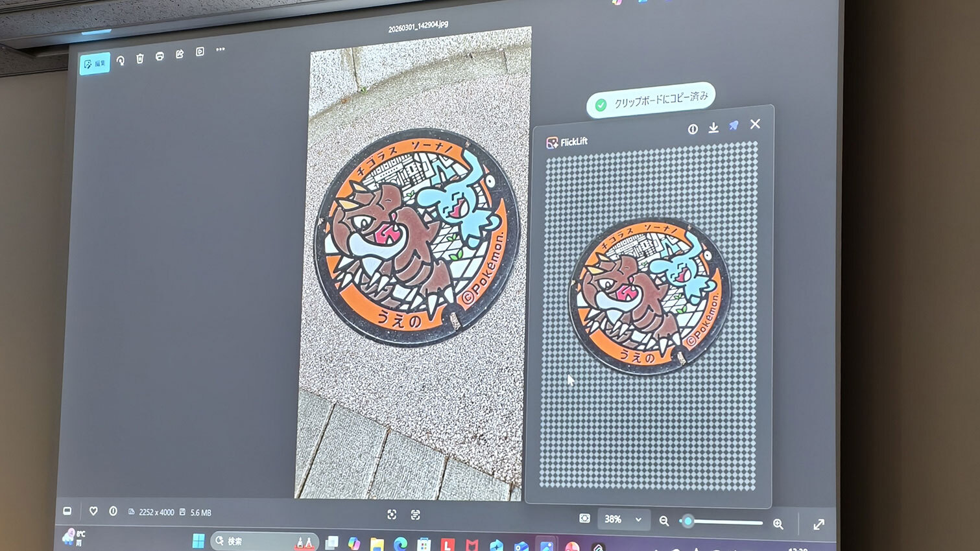Start slideshow with the play icon
The width and height of the screenshot is (980, 551).
pos(200,52)
